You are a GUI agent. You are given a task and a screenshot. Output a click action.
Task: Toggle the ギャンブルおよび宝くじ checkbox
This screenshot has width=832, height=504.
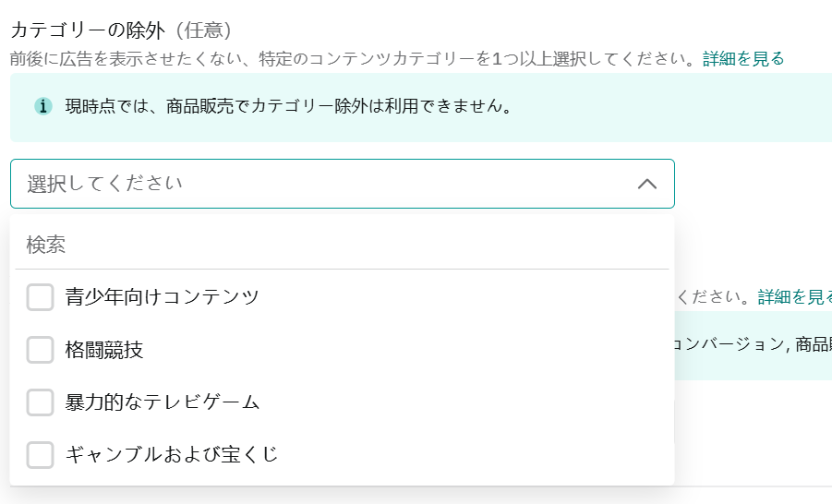coord(41,454)
